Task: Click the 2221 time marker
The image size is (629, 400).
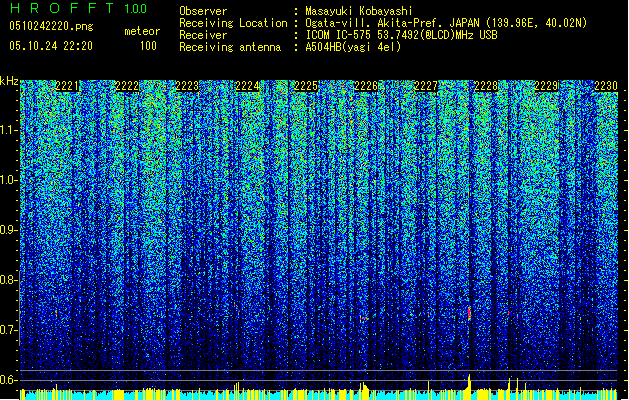Action: pos(67,86)
